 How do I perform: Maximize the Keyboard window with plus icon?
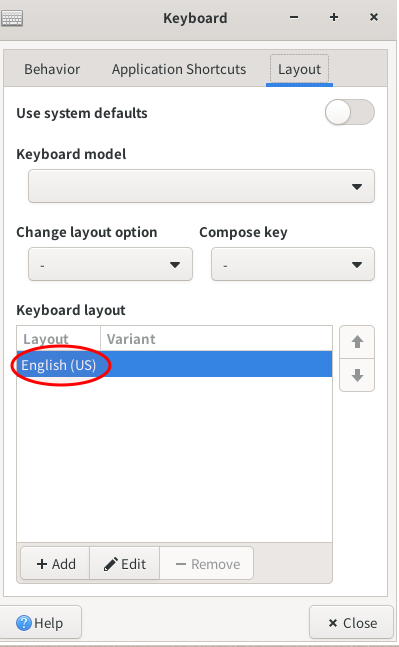(x=334, y=17)
